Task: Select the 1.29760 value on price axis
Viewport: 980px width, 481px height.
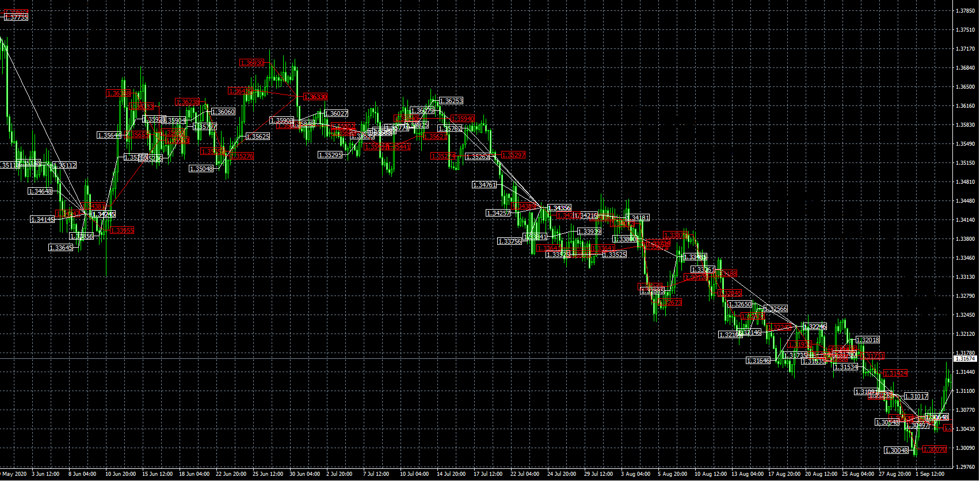Action: (x=965, y=467)
